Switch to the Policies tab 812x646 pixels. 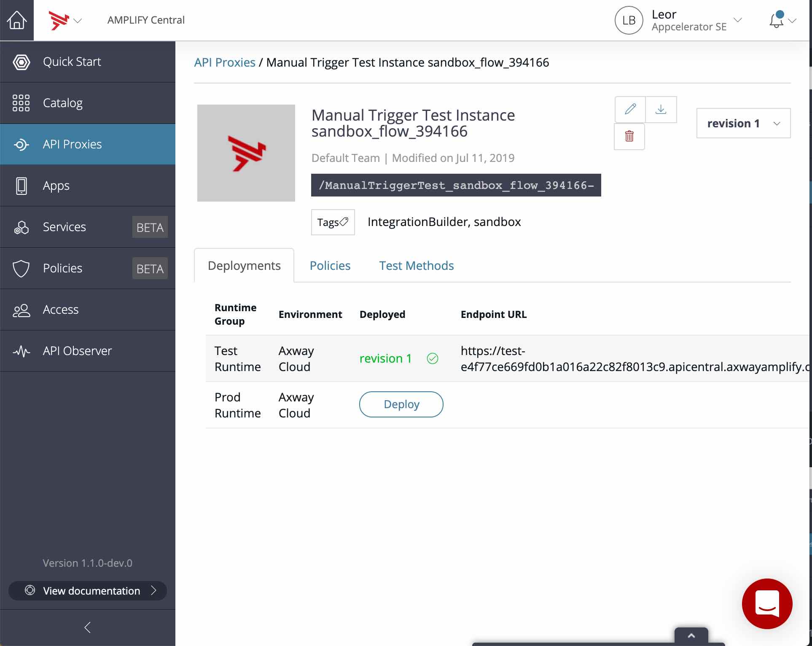[x=330, y=266]
